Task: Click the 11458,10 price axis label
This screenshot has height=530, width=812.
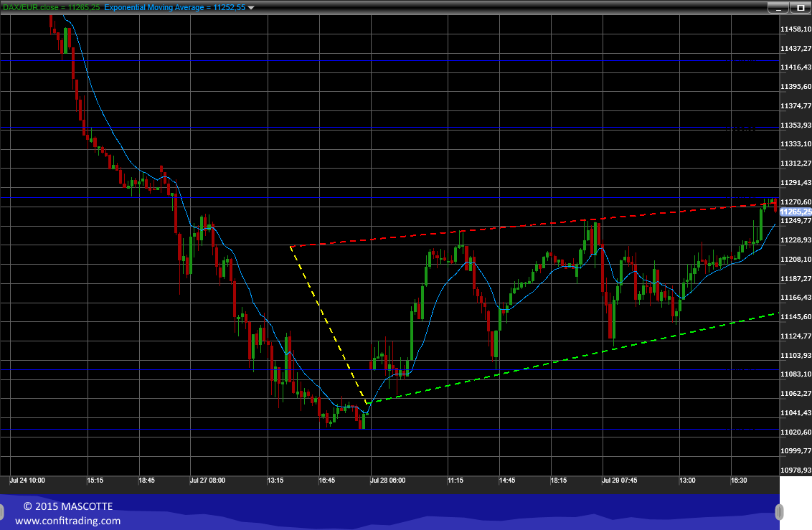Action: pos(796,29)
